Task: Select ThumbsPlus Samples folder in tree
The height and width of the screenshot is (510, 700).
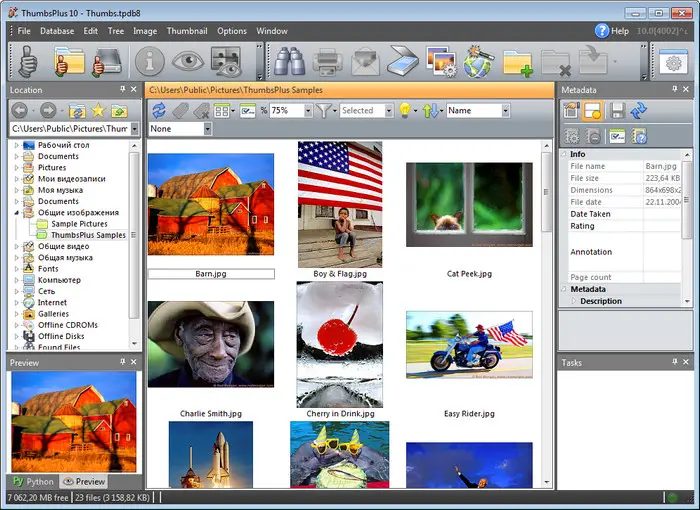Action: (88, 235)
